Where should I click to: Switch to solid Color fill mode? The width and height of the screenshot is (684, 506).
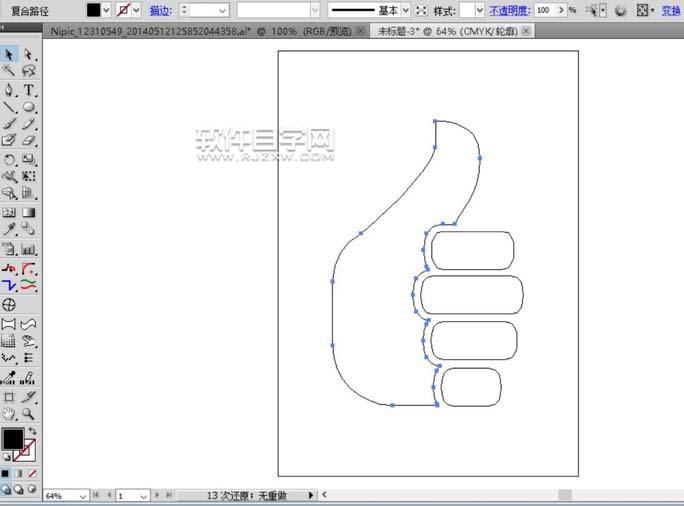5,473
